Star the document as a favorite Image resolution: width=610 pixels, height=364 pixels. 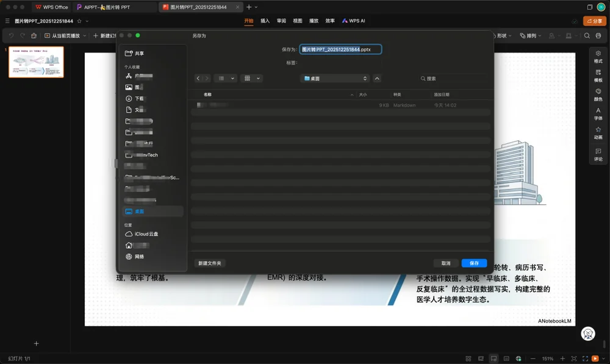click(79, 21)
